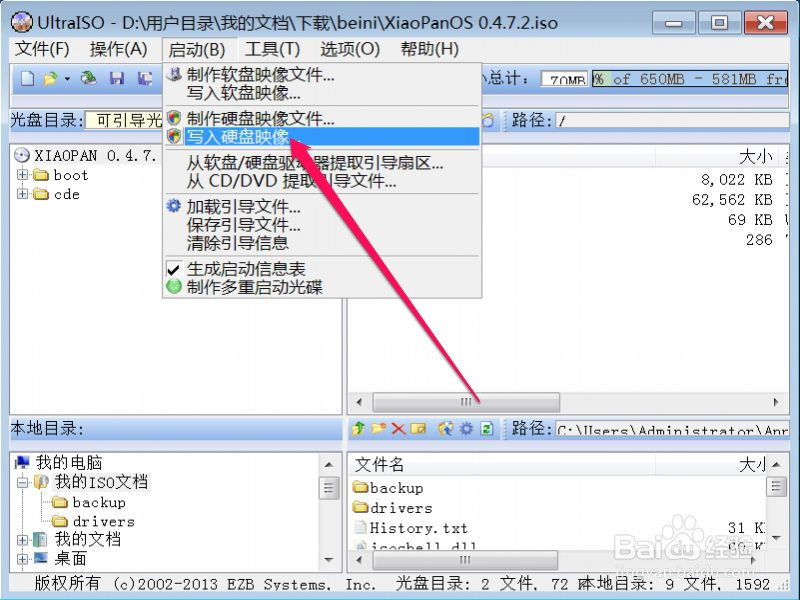Click the local tree scrollbar up arrow
This screenshot has height=600, width=800.
coord(329,464)
